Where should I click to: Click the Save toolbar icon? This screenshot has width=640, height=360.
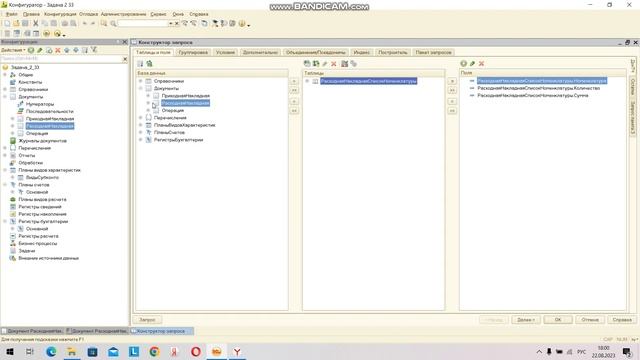25,24
